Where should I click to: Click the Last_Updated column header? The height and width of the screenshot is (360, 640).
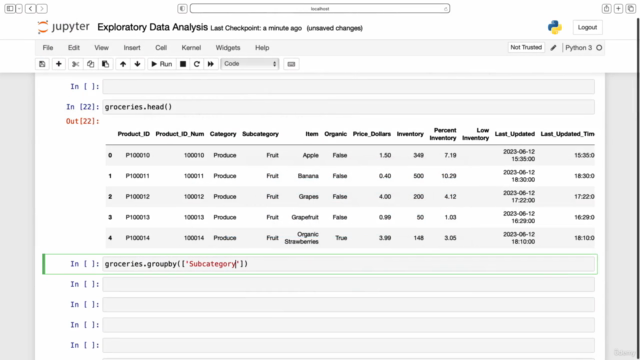(x=515, y=134)
